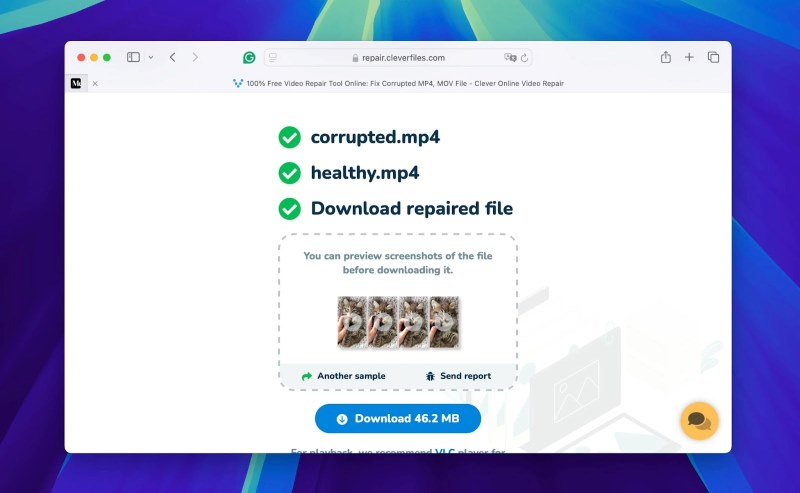Open the Reader view icon in address bar
Image resolution: width=800 pixels, height=493 pixels.
click(273, 58)
